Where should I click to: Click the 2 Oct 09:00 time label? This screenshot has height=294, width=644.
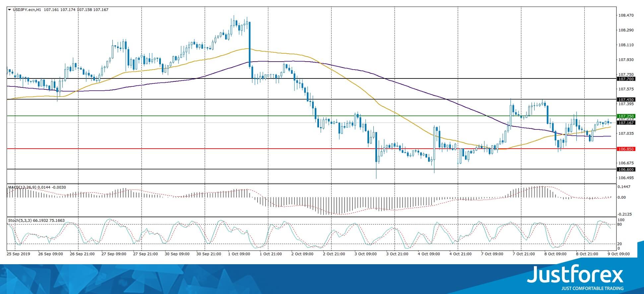(302, 254)
